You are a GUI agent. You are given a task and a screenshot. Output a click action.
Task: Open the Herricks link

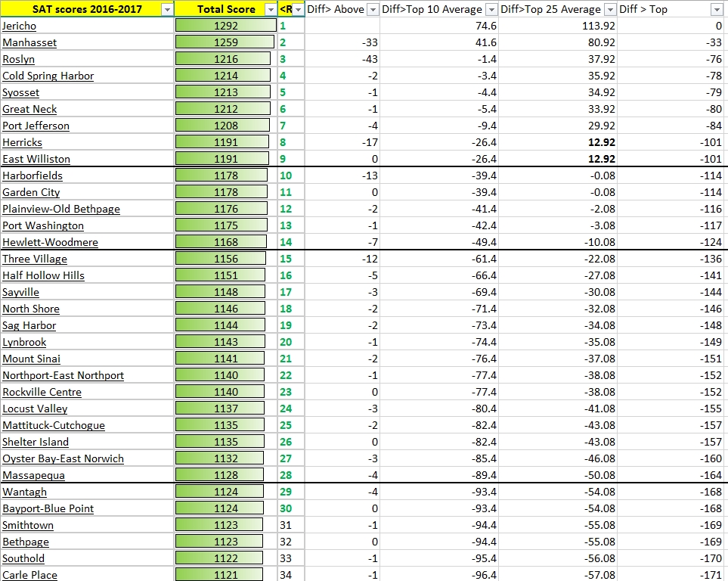[x=22, y=143]
